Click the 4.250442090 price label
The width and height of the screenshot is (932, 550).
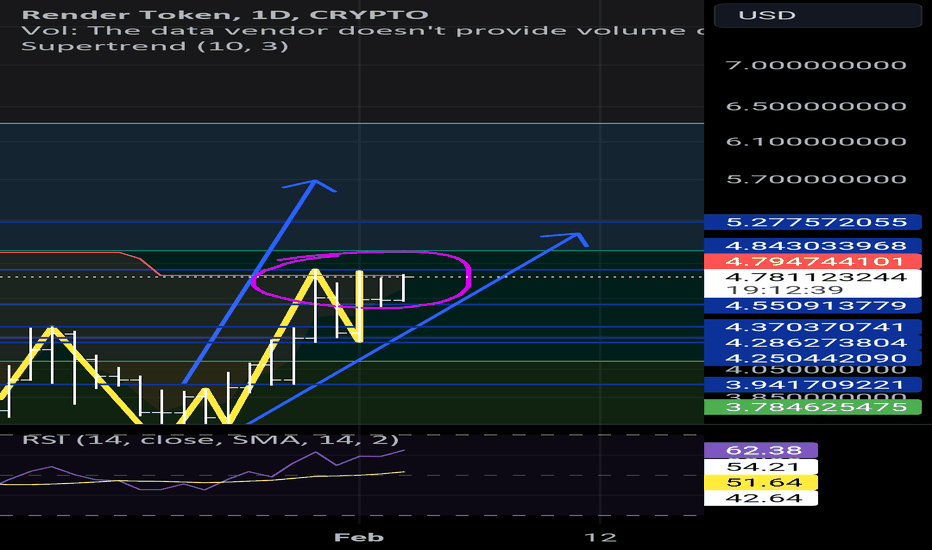(x=813, y=358)
